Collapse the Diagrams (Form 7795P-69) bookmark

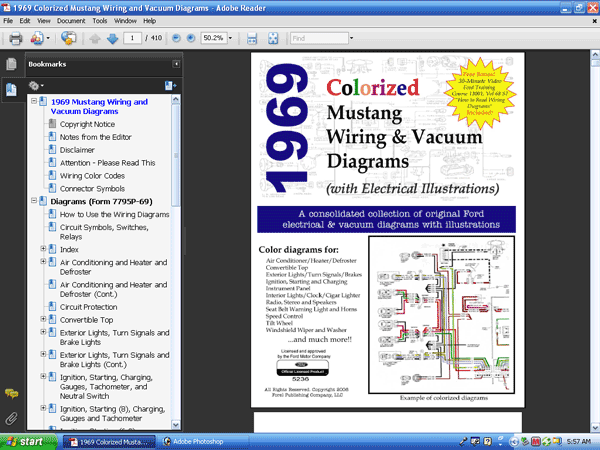[34, 200]
